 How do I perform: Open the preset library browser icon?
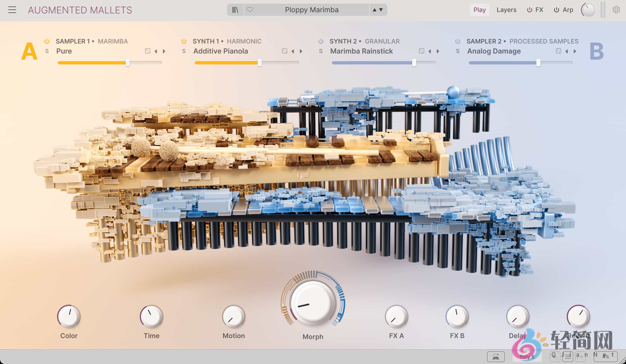click(235, 10)
